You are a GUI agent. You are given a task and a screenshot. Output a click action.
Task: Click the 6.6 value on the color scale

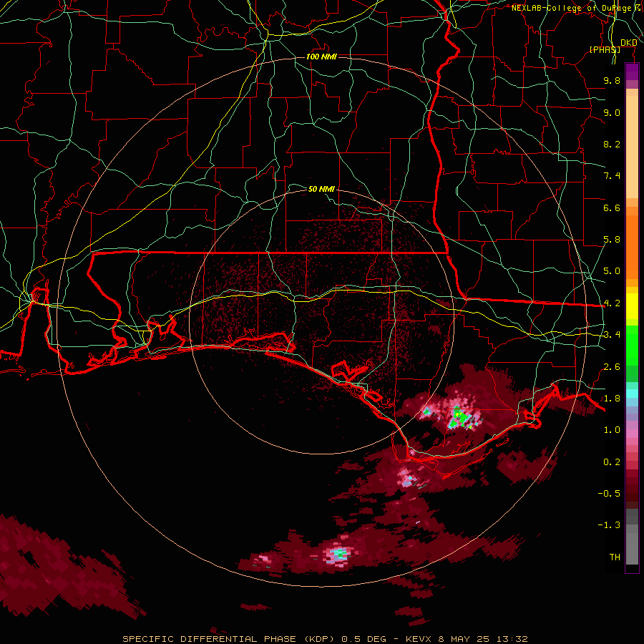612,208
